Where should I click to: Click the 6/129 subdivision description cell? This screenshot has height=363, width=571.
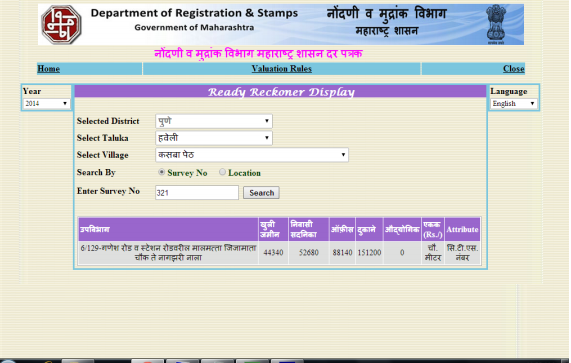(168, 253)
